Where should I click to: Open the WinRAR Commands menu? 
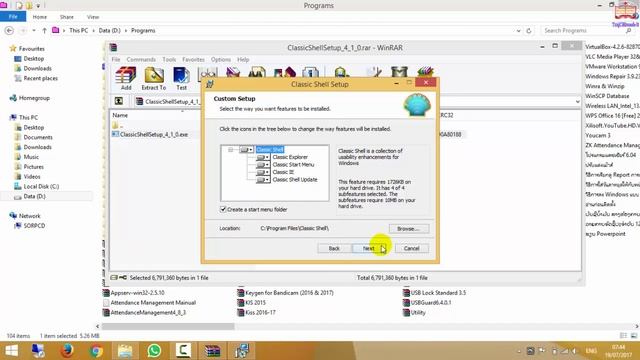coord(141,60)
